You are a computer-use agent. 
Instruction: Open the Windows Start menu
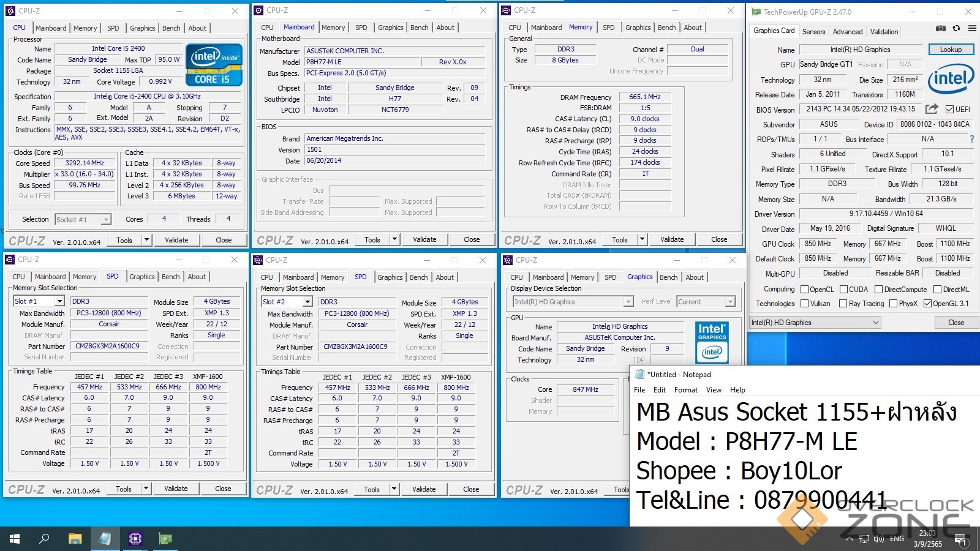point(15,539)
